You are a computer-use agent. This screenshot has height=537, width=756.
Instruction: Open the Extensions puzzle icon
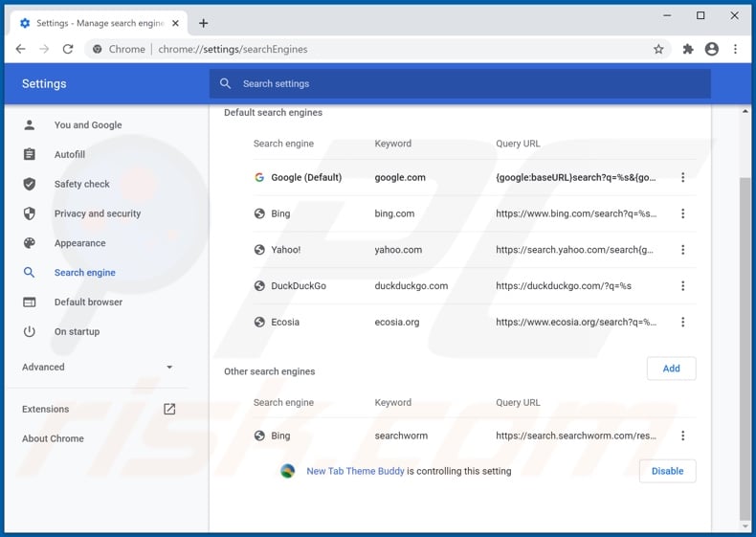(x=688, y=49)
